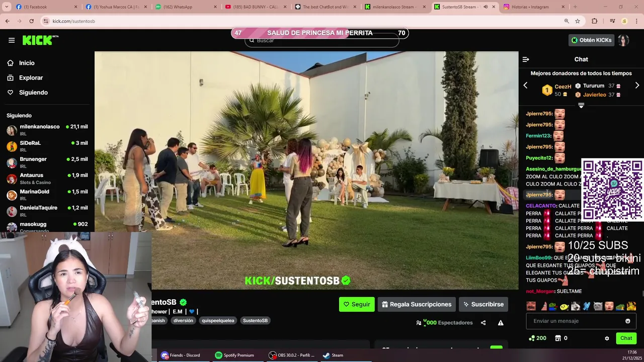Reload the page in the browser
This screenshot has height=362, width=644.
click(31, 21)
